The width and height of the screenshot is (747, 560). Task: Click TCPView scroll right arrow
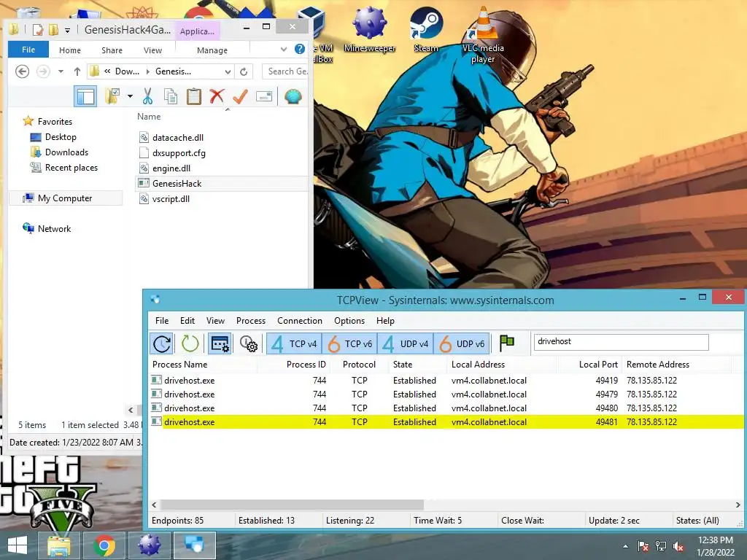[738, 505]
